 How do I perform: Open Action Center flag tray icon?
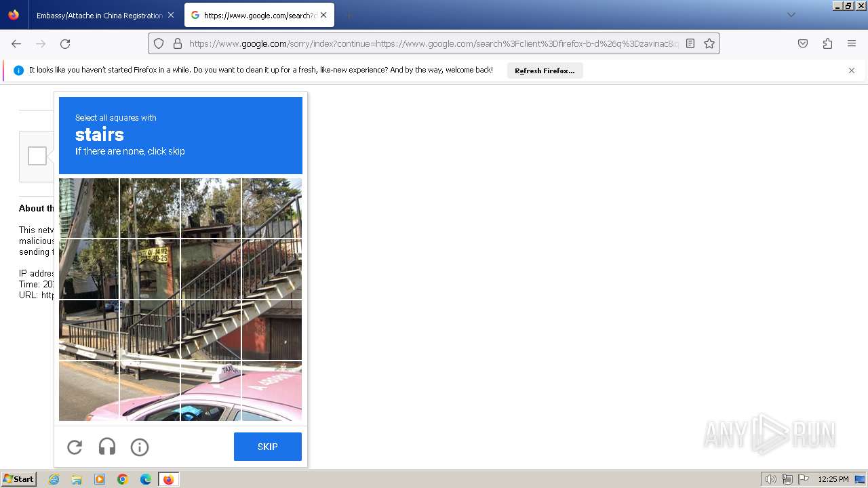pyautogui.click(x=804, y=479)
